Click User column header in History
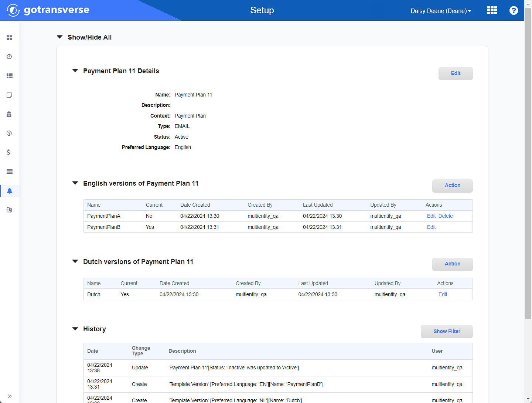The width and height of the screenshot is (532, 403). 437,351
